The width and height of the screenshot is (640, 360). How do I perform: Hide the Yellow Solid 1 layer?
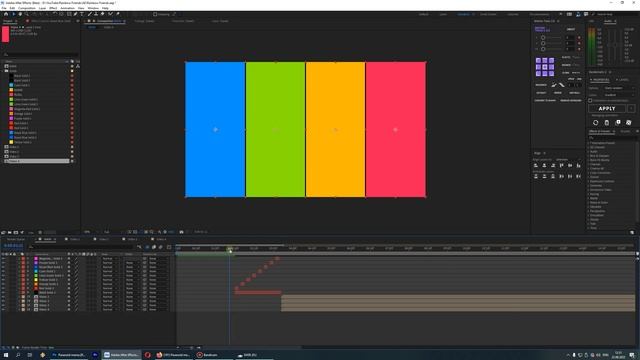tap(3, 280)
